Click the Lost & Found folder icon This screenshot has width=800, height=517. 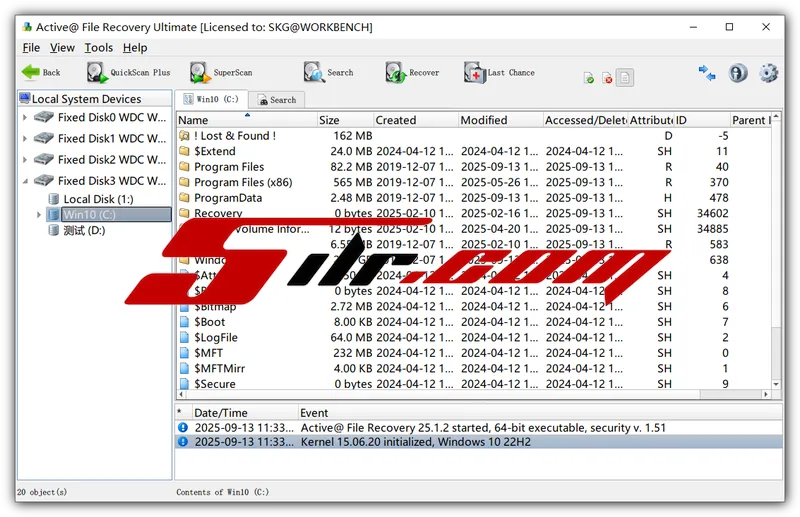[184, 136]
